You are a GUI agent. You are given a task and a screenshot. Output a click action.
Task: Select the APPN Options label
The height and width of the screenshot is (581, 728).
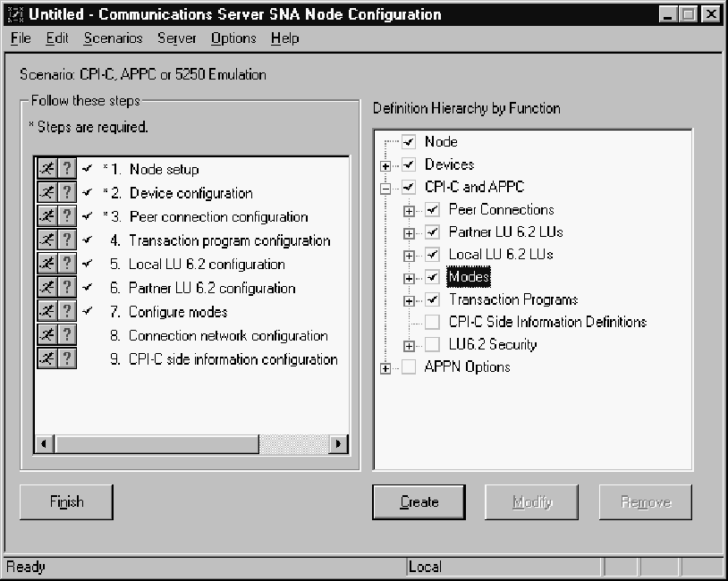click(x=468, y=366)
